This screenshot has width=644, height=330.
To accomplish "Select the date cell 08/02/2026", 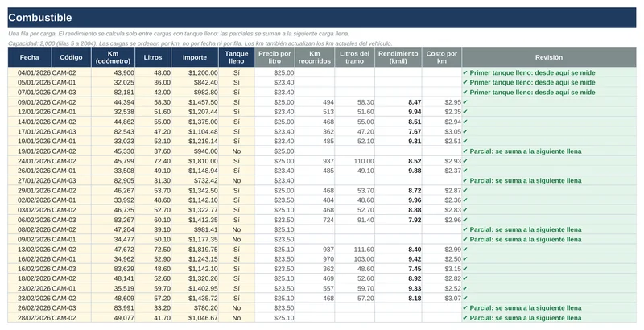I will point(30,229).
